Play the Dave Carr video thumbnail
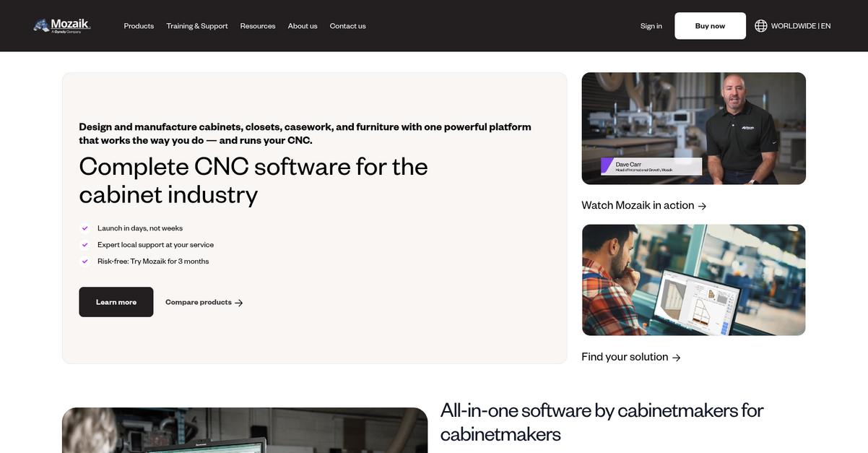Screen dimensions: 868x453 click(x=694, y=129)
